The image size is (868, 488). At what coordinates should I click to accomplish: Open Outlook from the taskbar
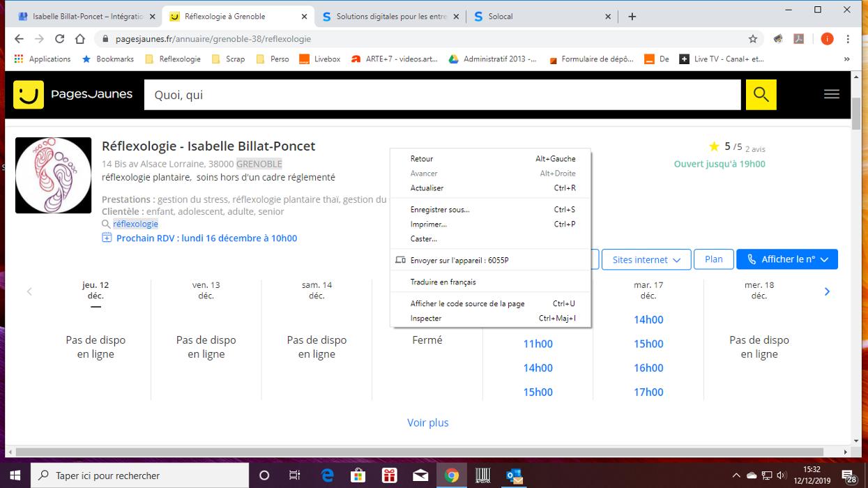(515, 475)
